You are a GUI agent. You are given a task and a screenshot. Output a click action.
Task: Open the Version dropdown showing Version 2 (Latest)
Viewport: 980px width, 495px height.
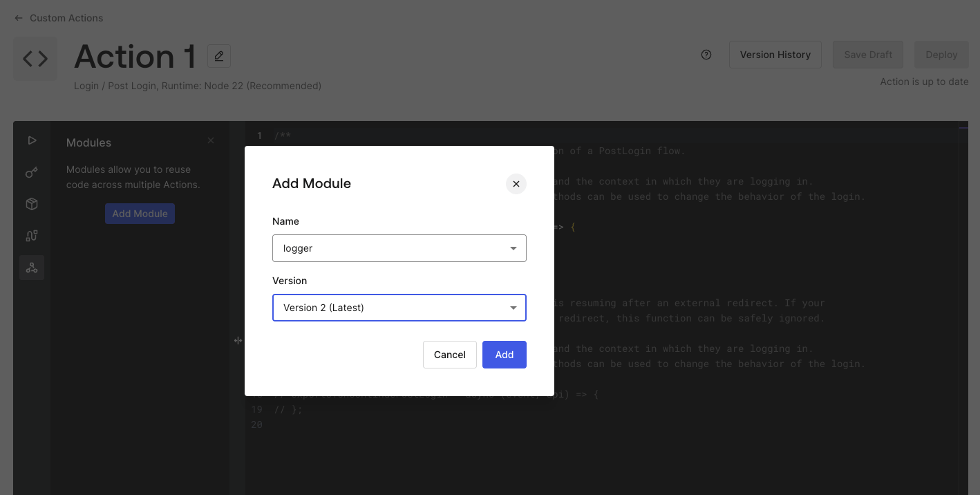[x=399, y=308]
